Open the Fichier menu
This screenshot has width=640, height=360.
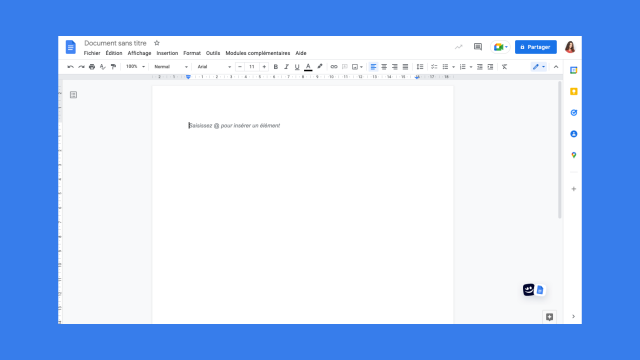(x=92, y=53)
